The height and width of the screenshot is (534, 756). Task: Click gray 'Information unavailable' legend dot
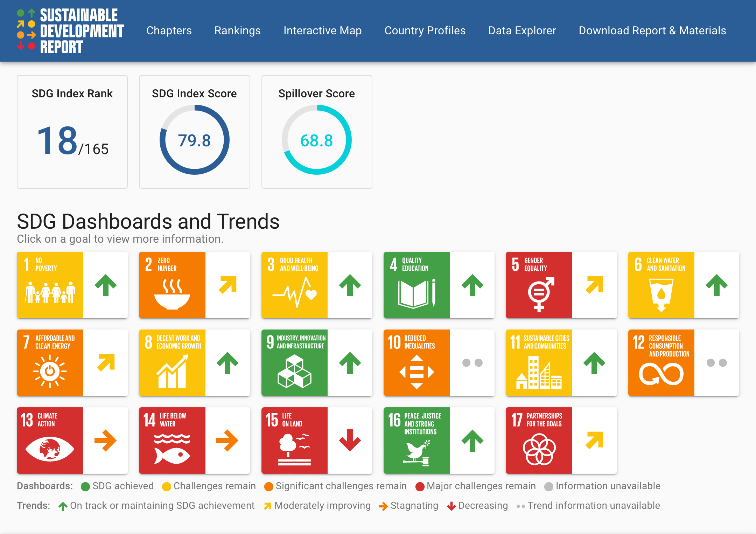(x=549, y=486)
